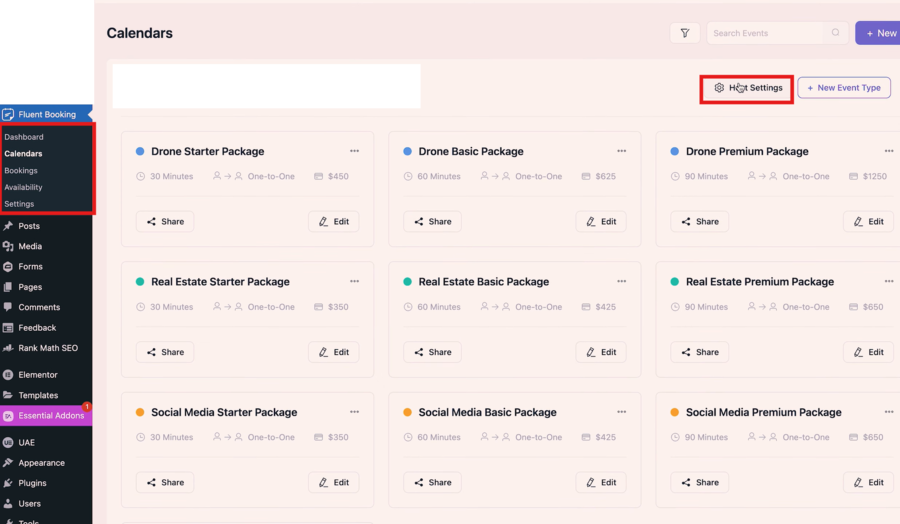Edit the Social Media Basic Package
Image resolution: width=900 pixels, height=524 pixels.
(601, 482)
